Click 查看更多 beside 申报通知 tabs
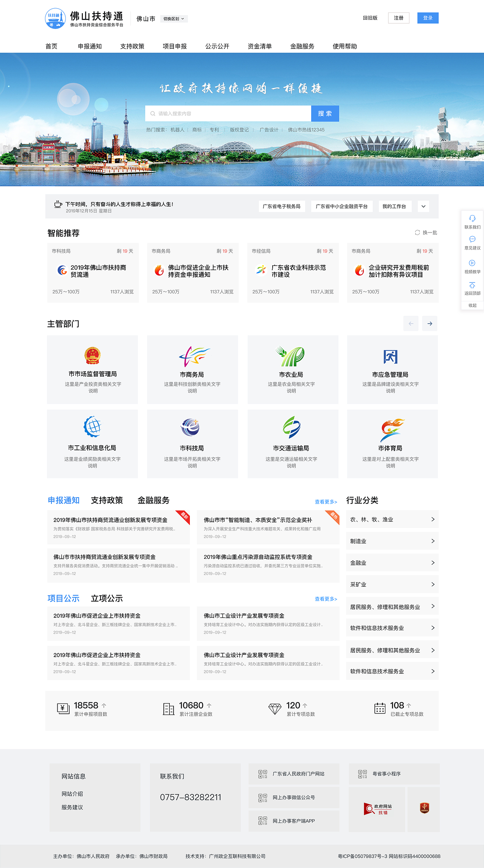Image resolution: width=484 pixels, height=868 pixels. [x=326, y=502]
